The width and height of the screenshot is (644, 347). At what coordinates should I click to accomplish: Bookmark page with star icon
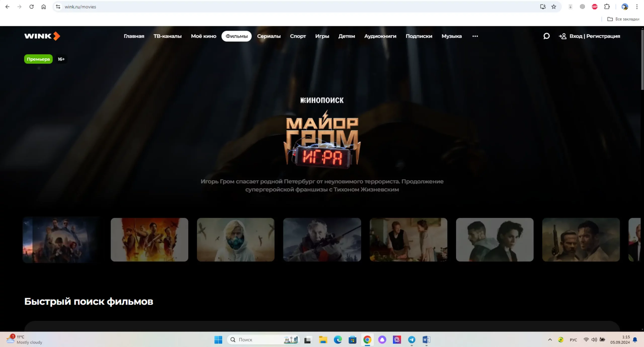[554, 7]
